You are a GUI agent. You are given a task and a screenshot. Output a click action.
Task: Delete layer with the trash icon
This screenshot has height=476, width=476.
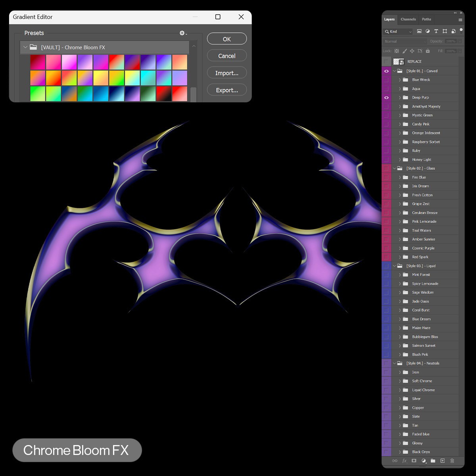[452, 461]
